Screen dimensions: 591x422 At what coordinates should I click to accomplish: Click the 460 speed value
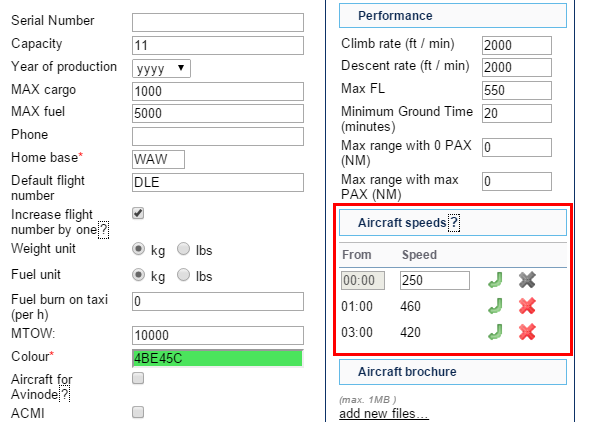pyautogui.click(x=410, y=306)
